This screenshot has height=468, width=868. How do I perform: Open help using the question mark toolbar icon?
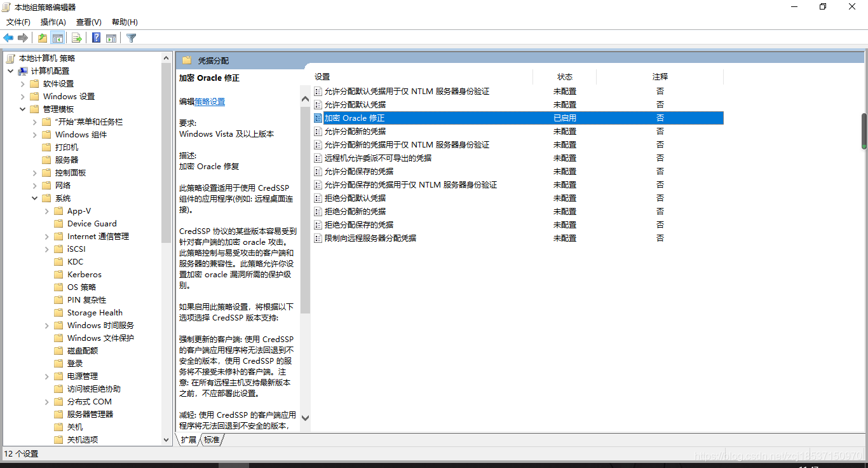(95, 38)
